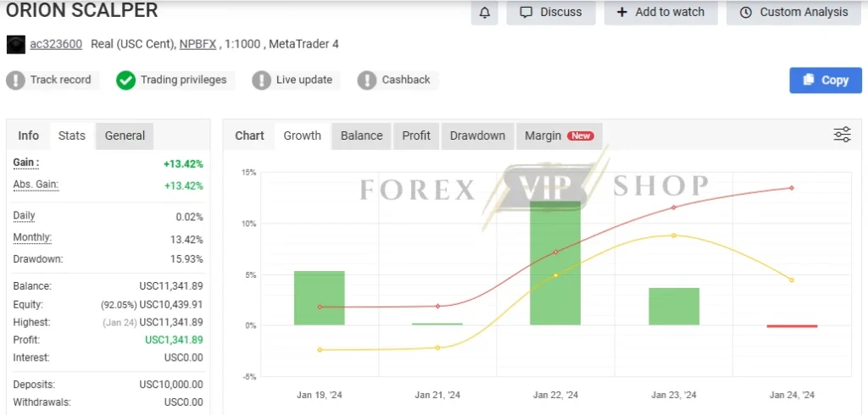The width and height of the screenshot is (868, 415).
Task: Click the Jan 24 red bar
Action: (793, 326)
